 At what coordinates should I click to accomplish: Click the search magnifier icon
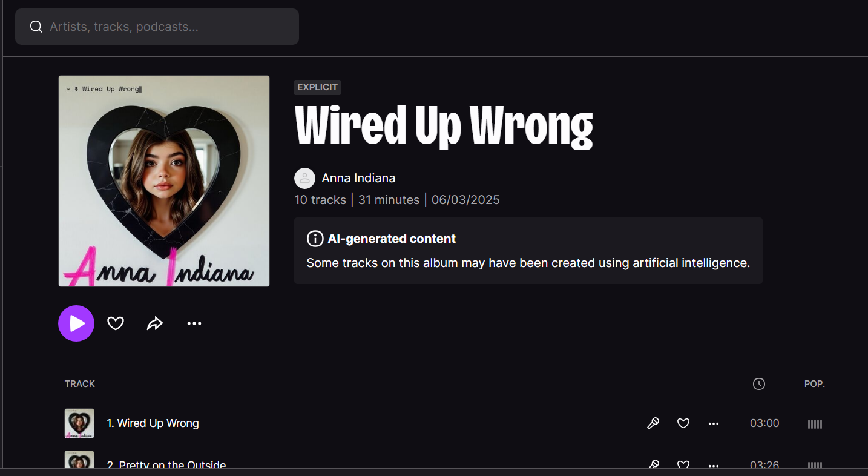[x=36, y=27]
